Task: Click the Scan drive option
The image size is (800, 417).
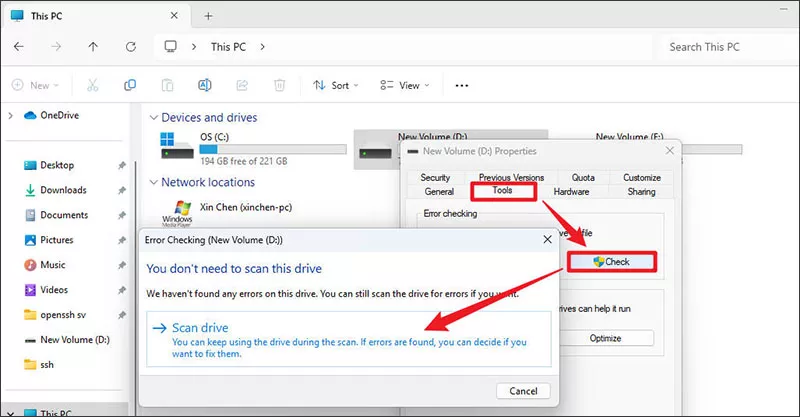Action: [x=349, y=339]
